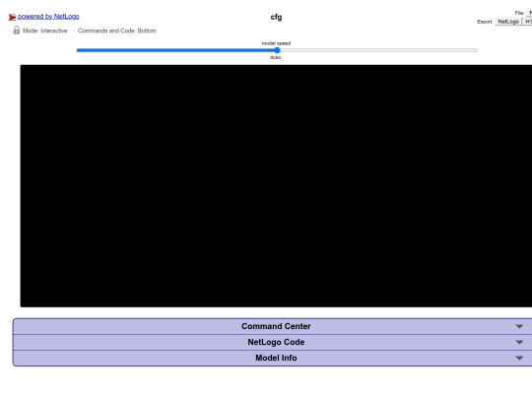Switch the Mode: Interactive setting
Screen dimensions: 532x399
point(44,31)
